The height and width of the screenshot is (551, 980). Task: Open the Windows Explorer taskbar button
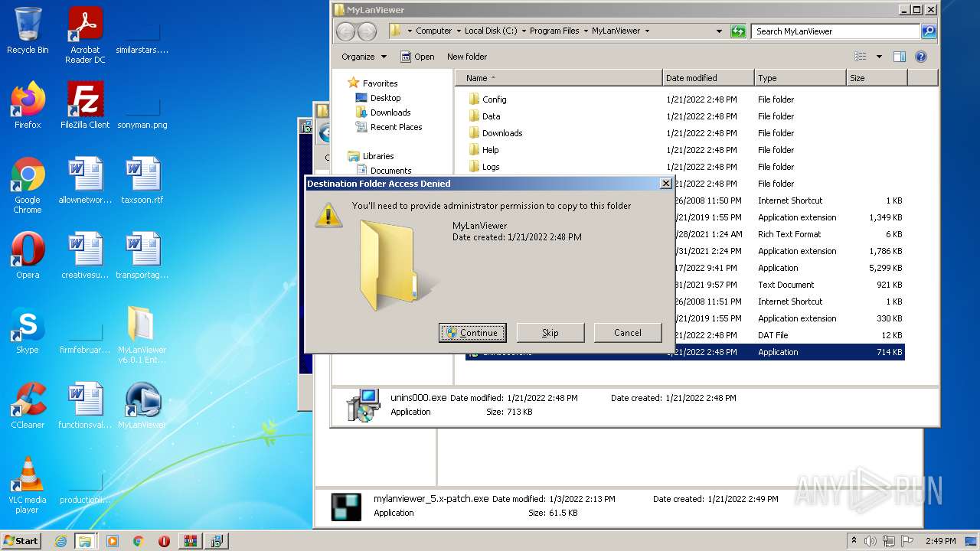point(85,541)
